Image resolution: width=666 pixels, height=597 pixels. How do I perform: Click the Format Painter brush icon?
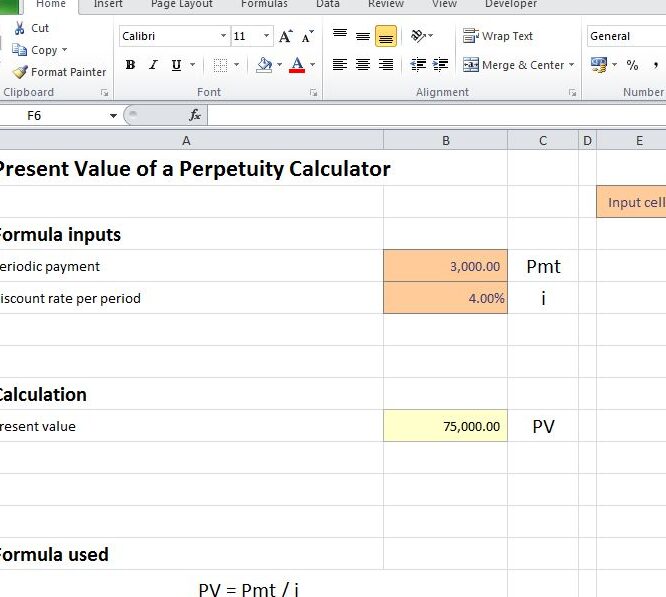click(x=20, y=72)
